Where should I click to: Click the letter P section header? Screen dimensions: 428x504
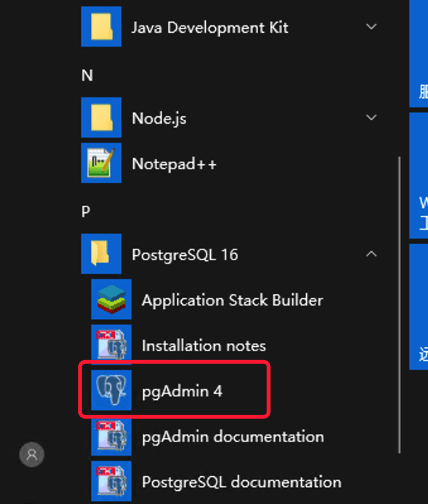86,212
